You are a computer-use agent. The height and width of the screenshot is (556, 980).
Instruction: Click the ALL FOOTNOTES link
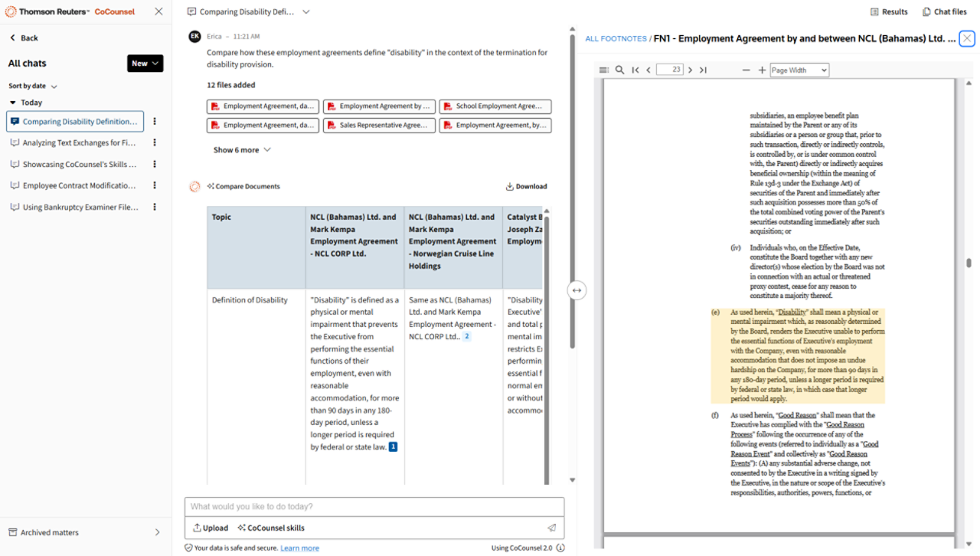coord(616,38)
